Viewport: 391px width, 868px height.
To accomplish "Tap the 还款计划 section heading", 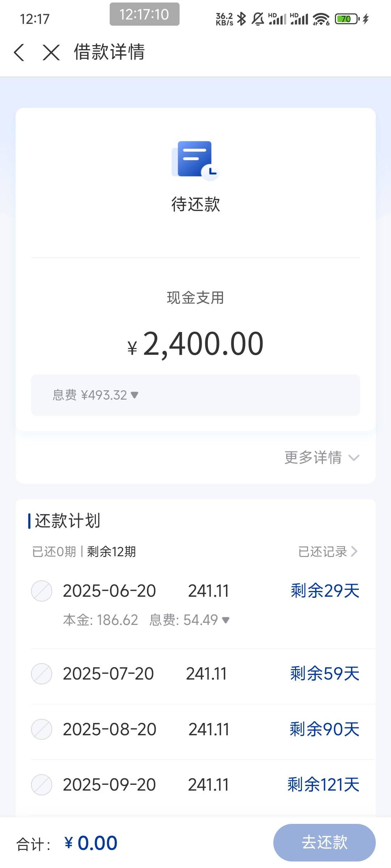I will pyautogui.click(x=67, y=521).
